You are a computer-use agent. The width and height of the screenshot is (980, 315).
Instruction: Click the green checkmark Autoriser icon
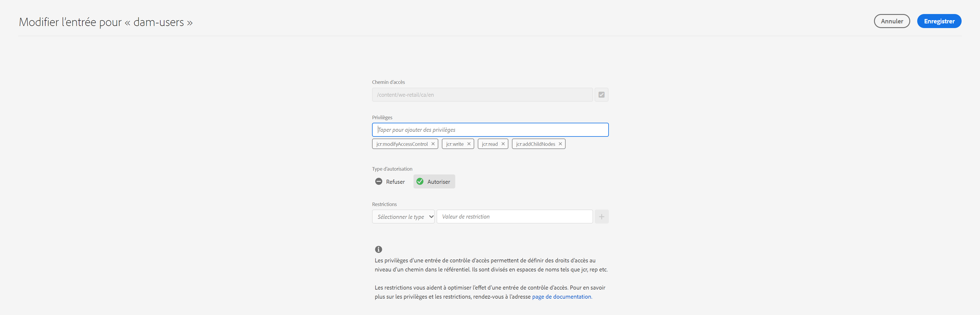point(420,182)
